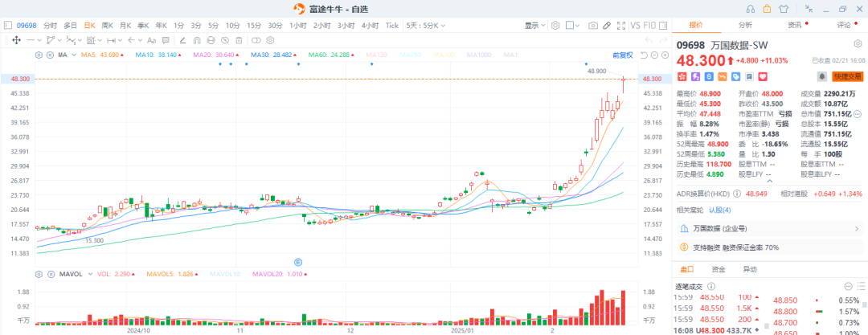This screenshot has width=868, height=335.
Task: Collapse the quote details chevron
Action: click(769, 181)
